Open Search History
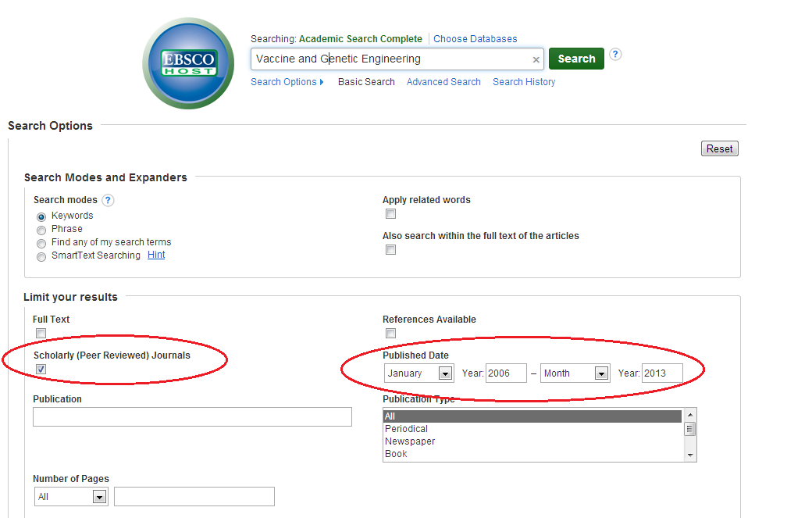Screen dimensions: 812x518 point(524,81)
